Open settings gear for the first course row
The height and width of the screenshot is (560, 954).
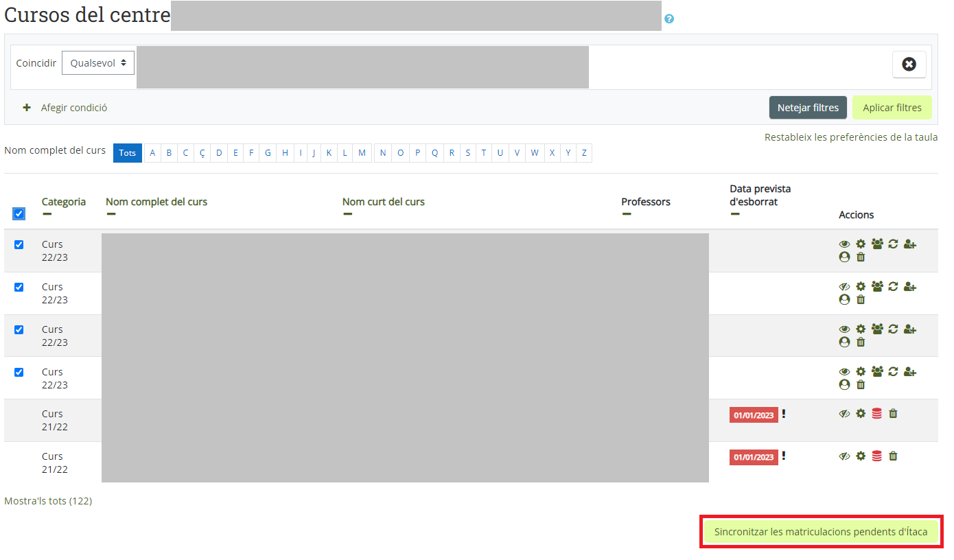click(861, 244)
